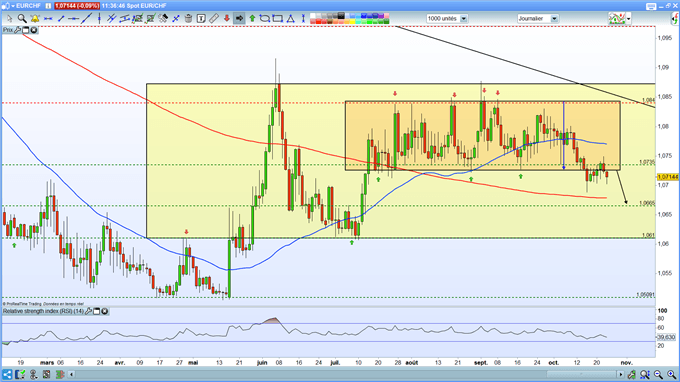
Task: Pick the white color swatch
Action: (x=313, y=16)
